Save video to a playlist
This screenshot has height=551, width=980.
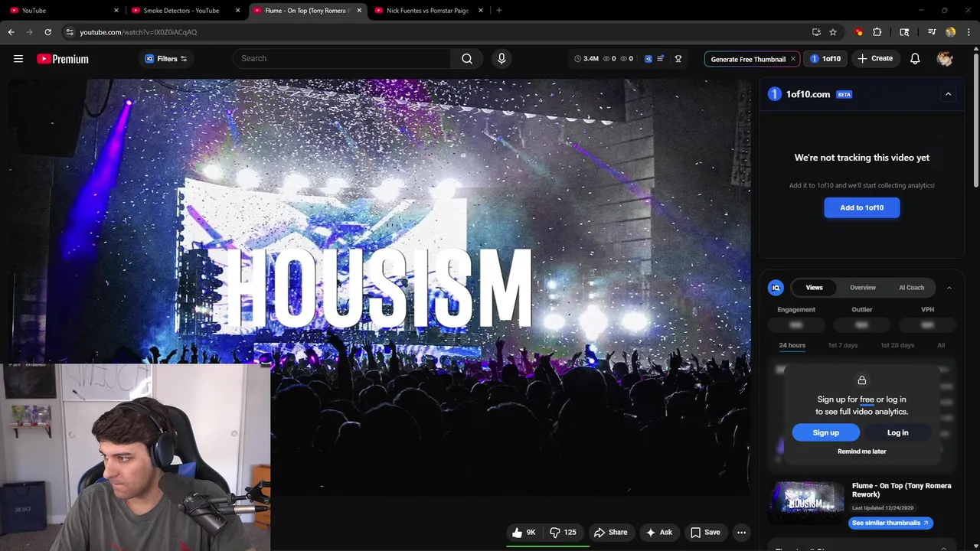coord(705,533)
